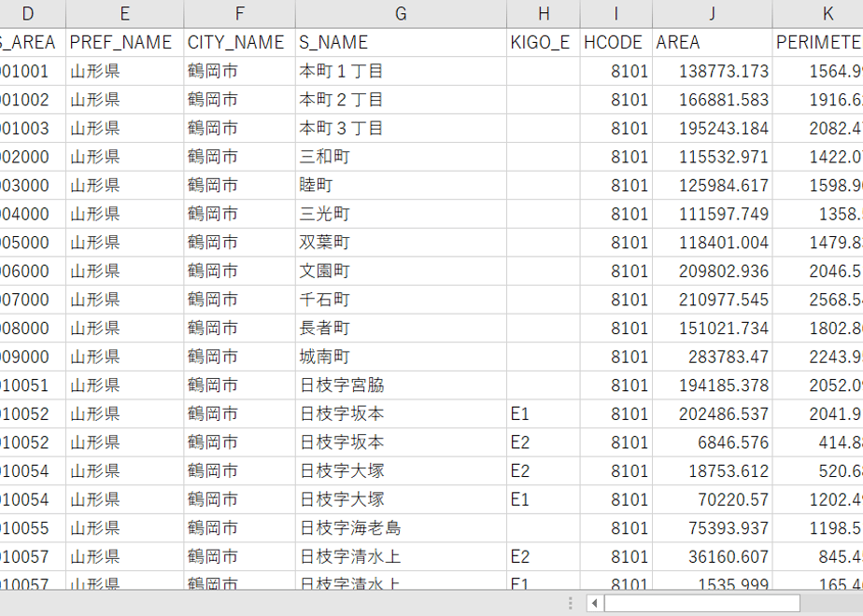The width and height of the screenshot is (863, 616).
Task: Click the cell containing 城南町
Action: tap(401, 357)
